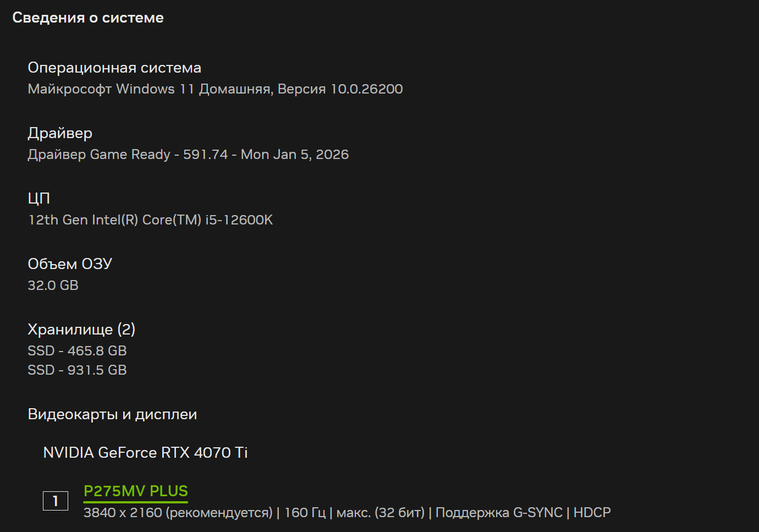The height and width of the screenshot is (532, 759).
Task: Click the Windows 11 version text
Action: 215,89
